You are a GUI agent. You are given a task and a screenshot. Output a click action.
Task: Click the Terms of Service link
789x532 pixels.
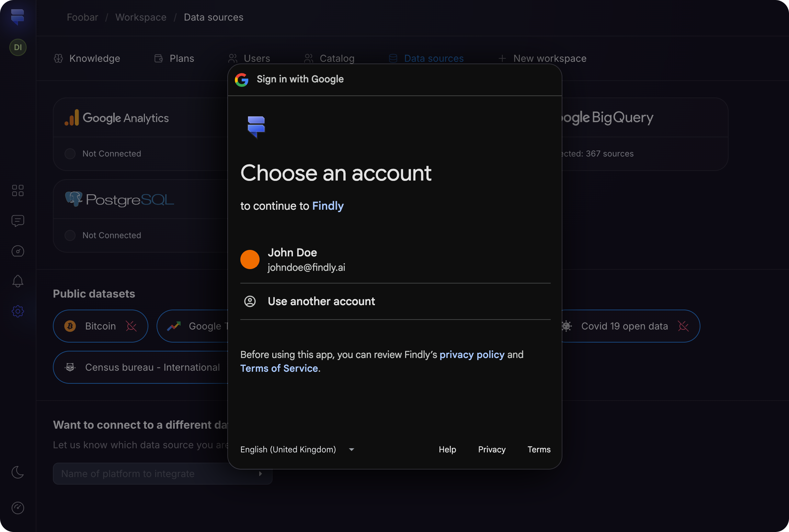coord(279,368)
